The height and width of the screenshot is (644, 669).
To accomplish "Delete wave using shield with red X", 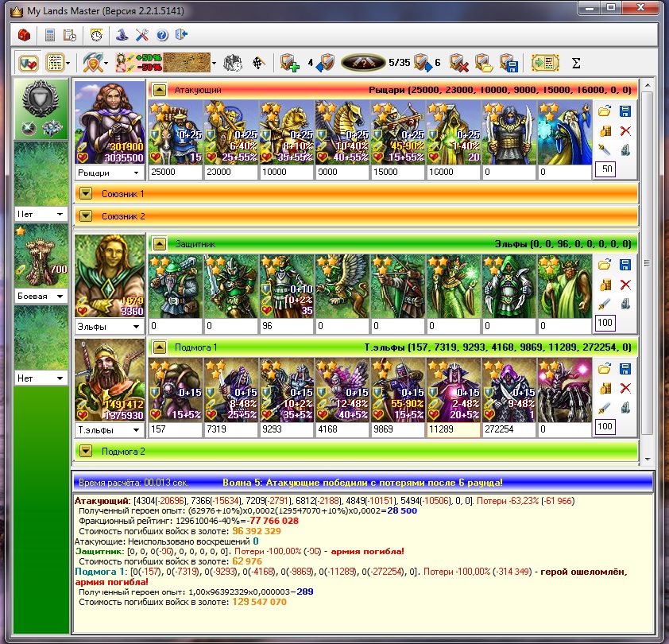I will point(458,63).
